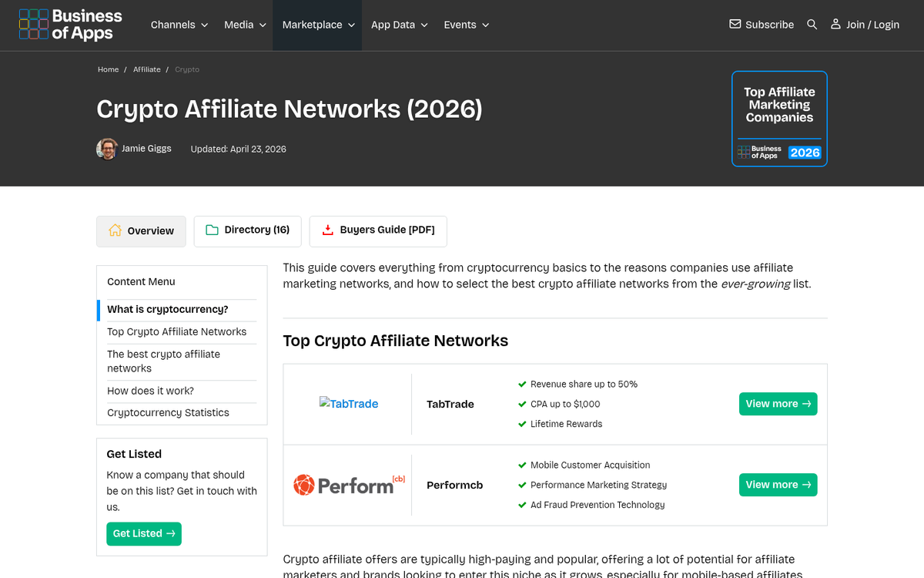924x578 pixels.
Task: Expand the App Data menu
Action: coord(399,25)
